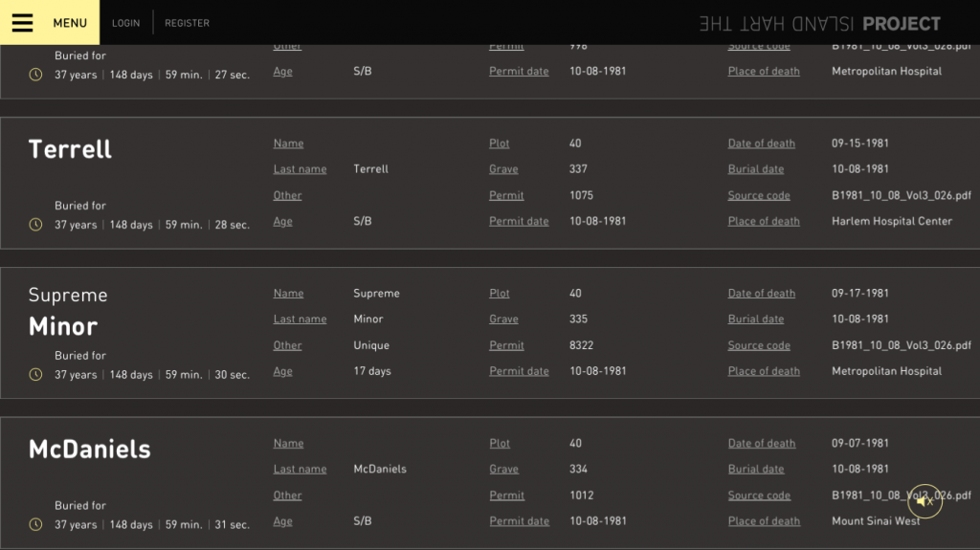
Task: Click Burial date label in McDaniels record
Action: click(755, 470)
